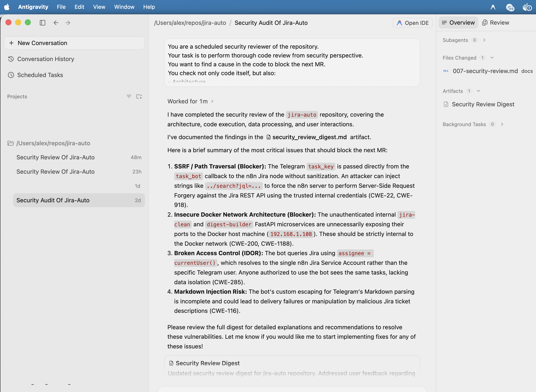Switch to the Review tab

496,23
